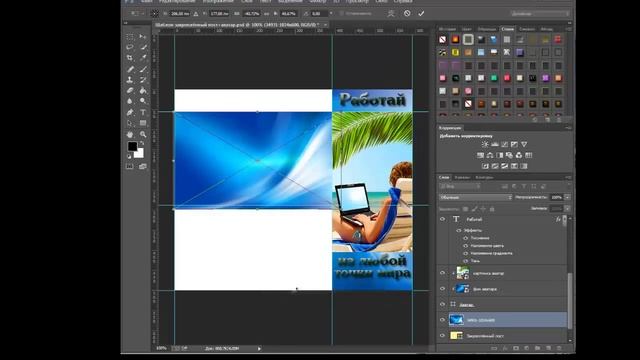Select the Pen tool
The height and width of the screenshot is (360, 640).
tap(130, 112)
